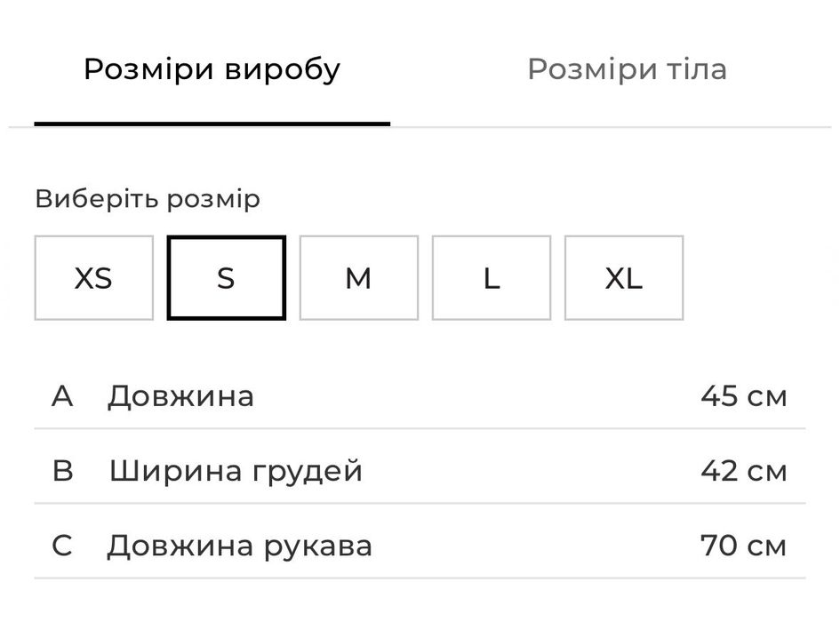This screenshot has width=840, height=622.
Task: Click the 70 см sleeve length value
Action: (743, 546)
